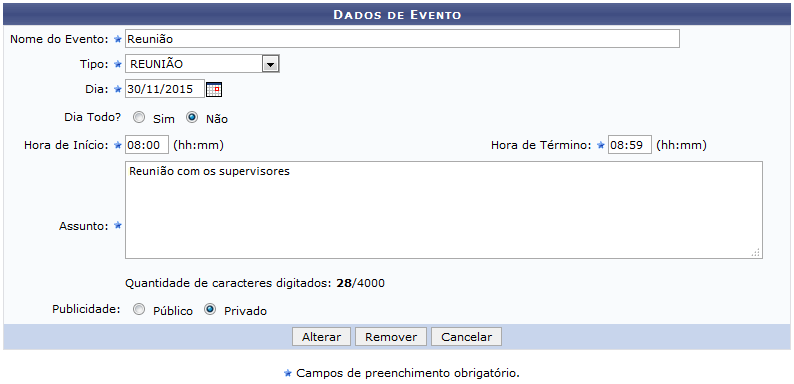Viewport: 794px width, 384px height.
Task: Click the Campos de preenchimento obrigatório note
Action: pos(408,373)
